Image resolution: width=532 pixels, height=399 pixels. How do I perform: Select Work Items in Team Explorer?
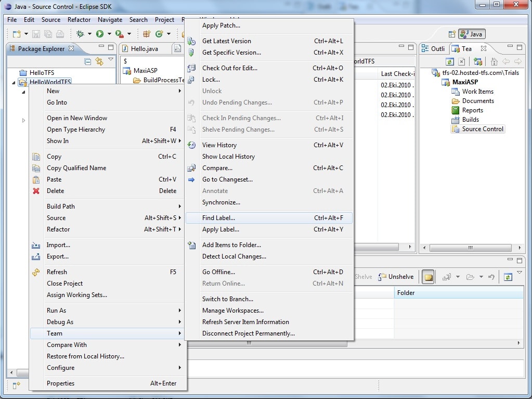(473, 92)
